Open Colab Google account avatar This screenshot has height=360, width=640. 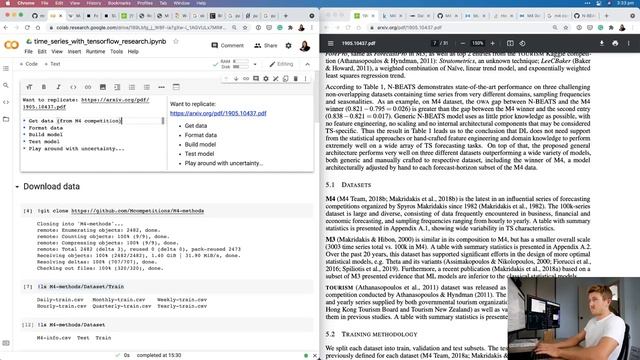point(304,46)
